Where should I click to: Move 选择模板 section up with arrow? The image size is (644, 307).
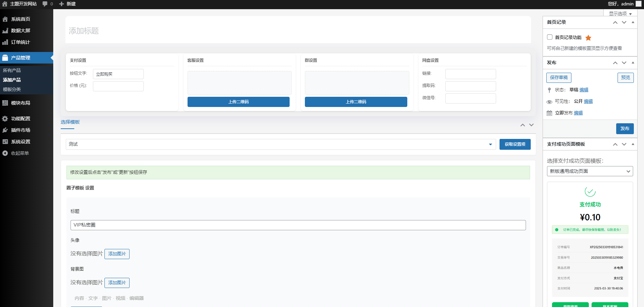click(x=523, y=125)
